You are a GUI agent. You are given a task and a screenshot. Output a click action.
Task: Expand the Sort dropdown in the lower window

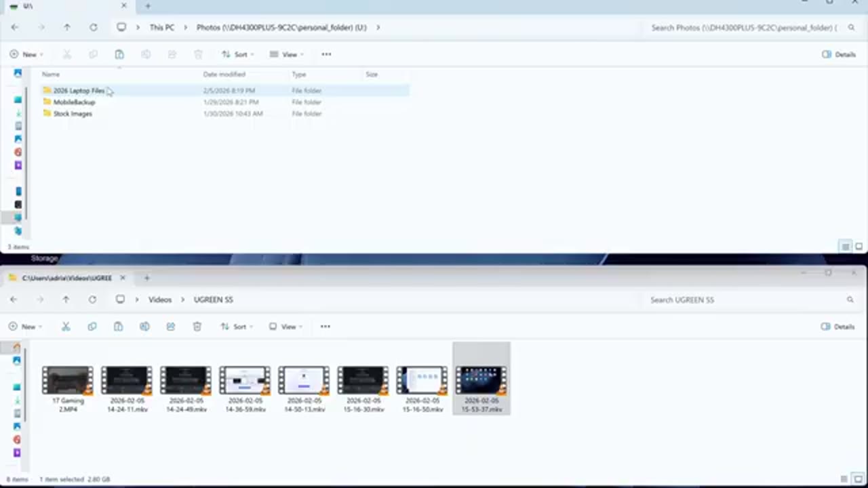click(237, 326)
